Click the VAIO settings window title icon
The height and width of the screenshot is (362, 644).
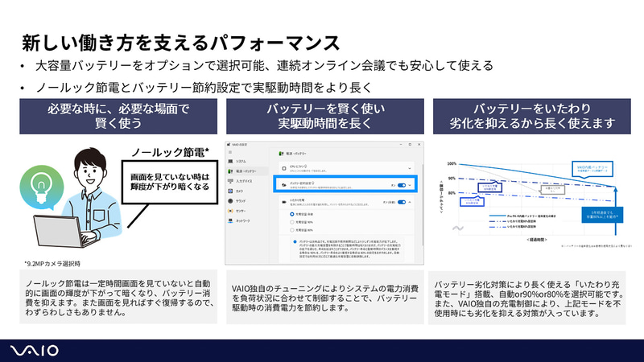pyautogui.click(x=229, y=145)
